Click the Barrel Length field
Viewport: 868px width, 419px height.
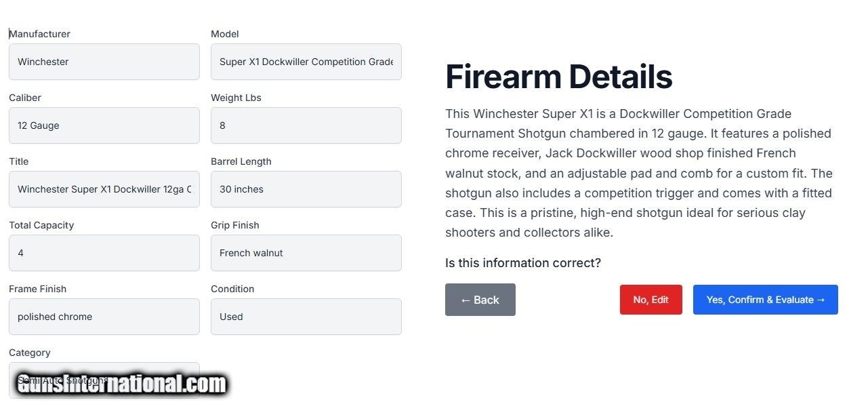pos(306,189)
